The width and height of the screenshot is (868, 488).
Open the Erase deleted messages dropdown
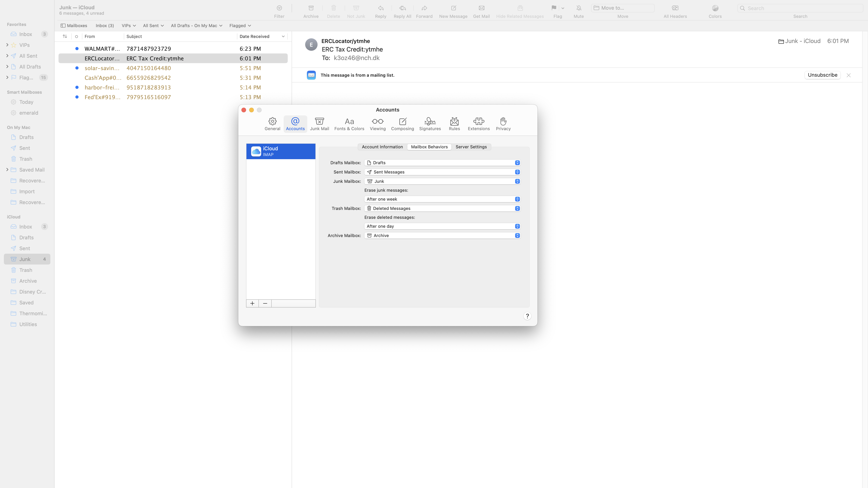click(x=442, y=226)
